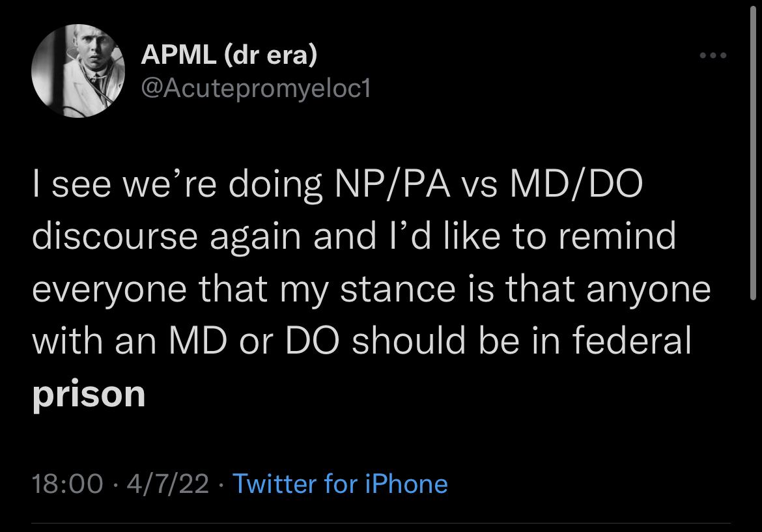Click the @Acutepromyeloc1 handle
This screenshot has width=762, height=532.
pos(255,87)
